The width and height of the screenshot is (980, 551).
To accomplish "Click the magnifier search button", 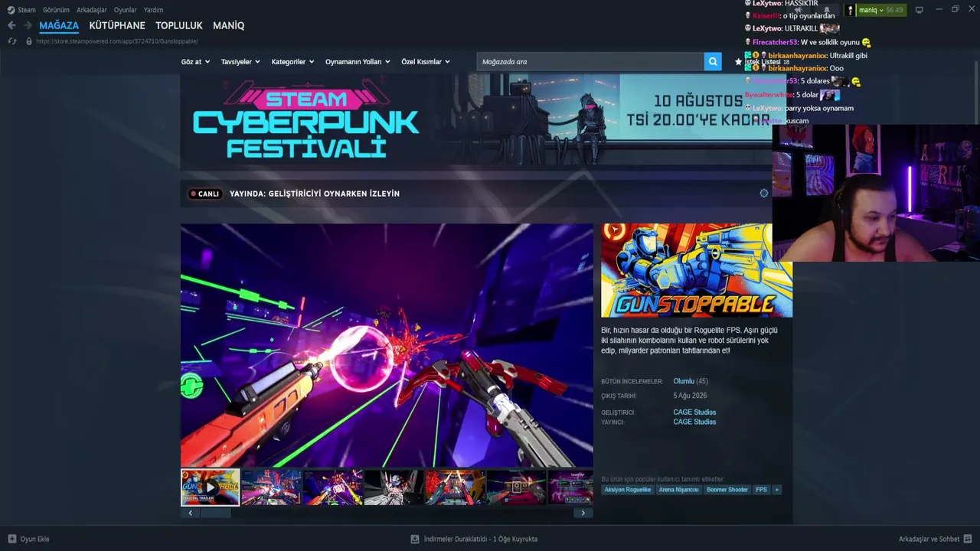I will (x=713, y=61).
